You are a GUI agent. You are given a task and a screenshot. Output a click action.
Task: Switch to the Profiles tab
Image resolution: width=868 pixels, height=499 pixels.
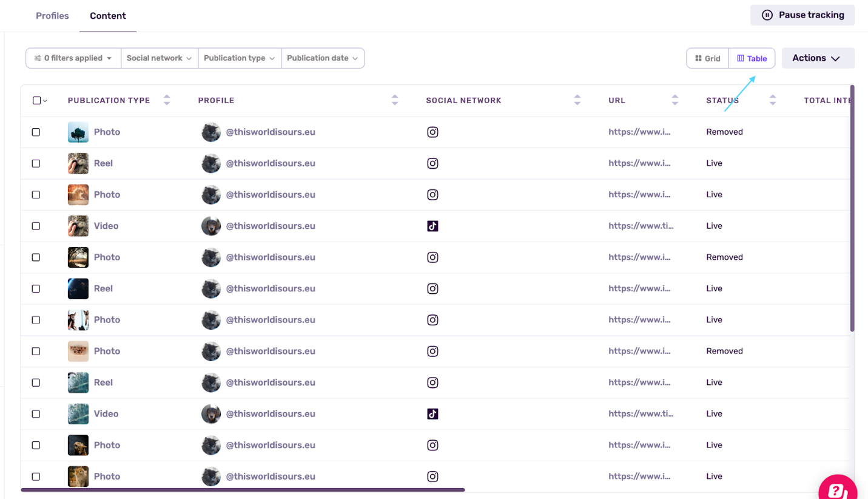click(52, 16)
